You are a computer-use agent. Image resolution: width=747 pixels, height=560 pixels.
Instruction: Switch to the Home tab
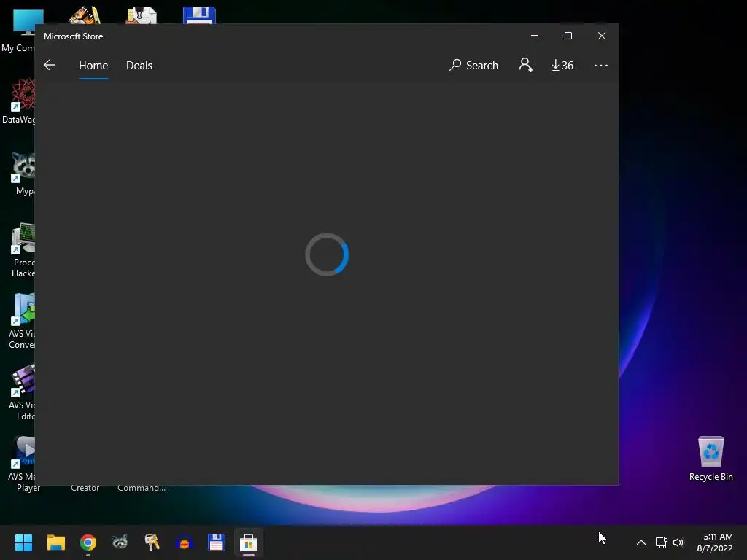[93, 65]
